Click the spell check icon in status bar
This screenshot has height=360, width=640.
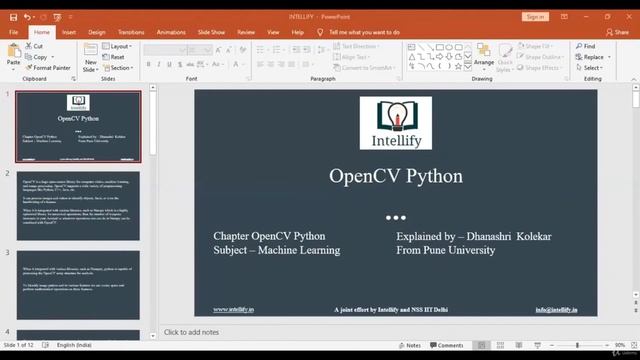click(x=45, y=345)
